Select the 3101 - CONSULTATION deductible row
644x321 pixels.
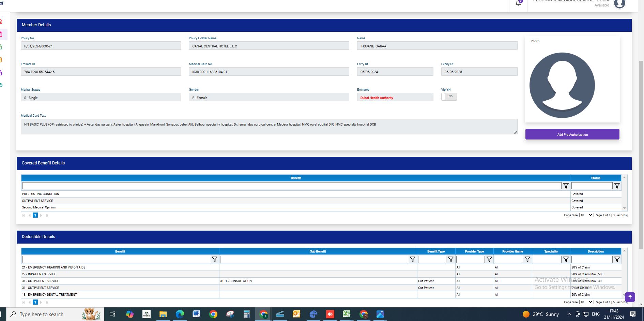point(236,281)
